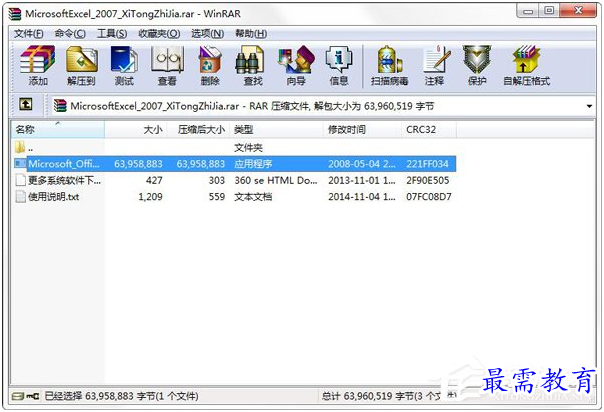Click the key icon in the status bar
The image size is (604, 412).
click(x=33, y=396)
